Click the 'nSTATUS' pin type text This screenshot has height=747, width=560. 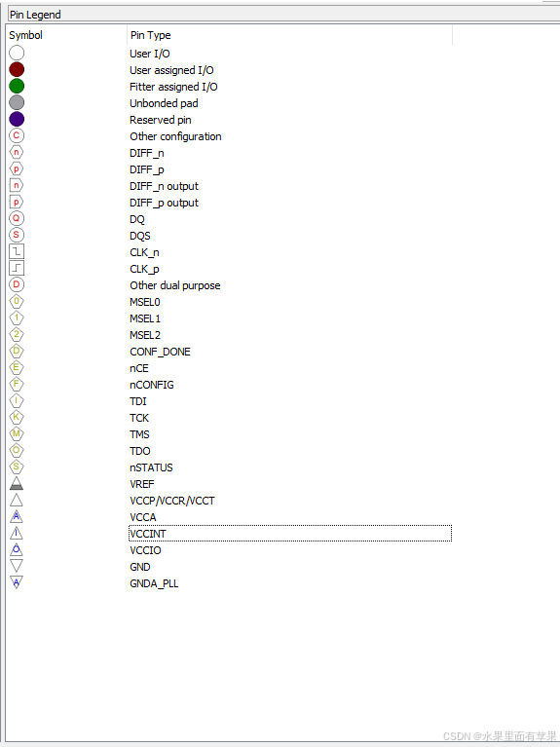(151, 467)
